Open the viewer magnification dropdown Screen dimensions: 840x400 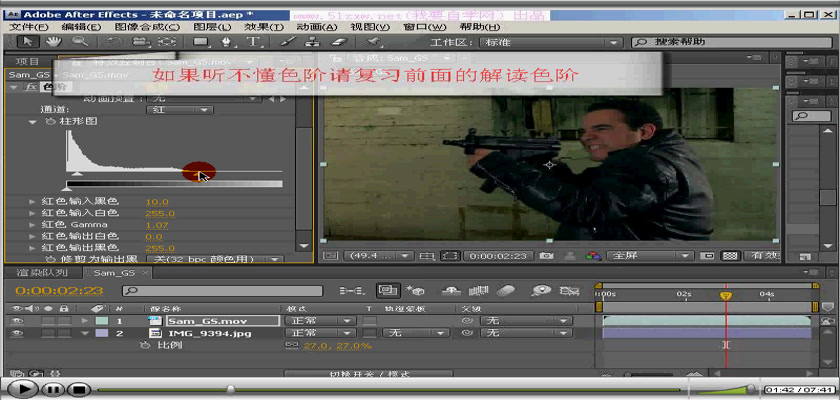(377, 256)
